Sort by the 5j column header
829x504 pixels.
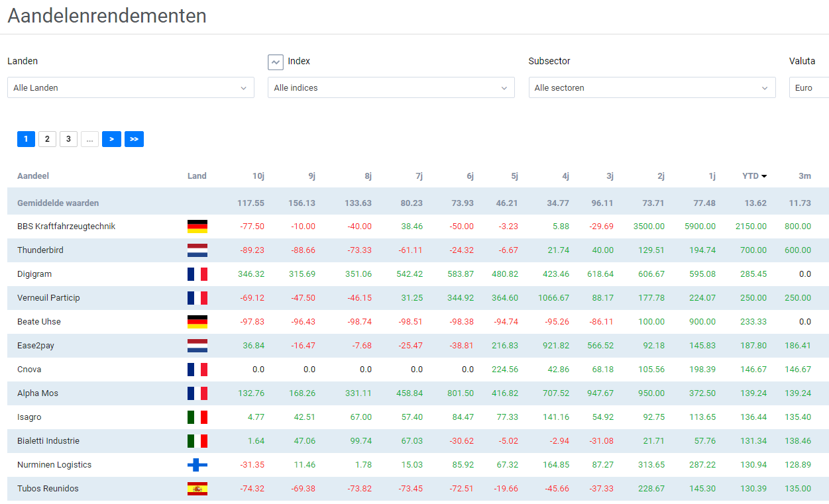[514, 176]
